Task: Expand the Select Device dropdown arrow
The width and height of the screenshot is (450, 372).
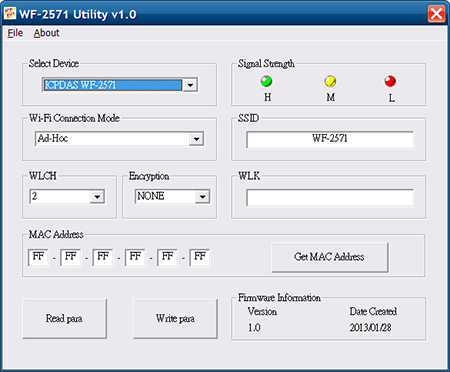Action: click(x=190, y=85)
